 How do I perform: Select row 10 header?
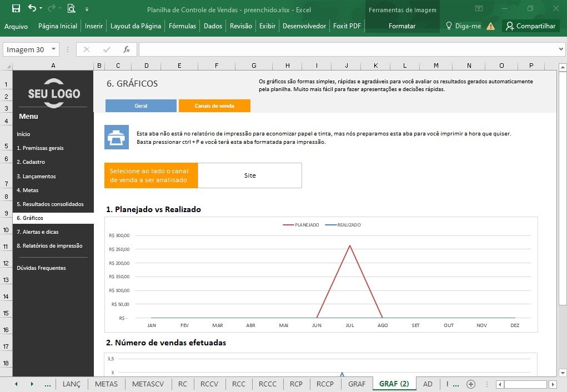6,230
